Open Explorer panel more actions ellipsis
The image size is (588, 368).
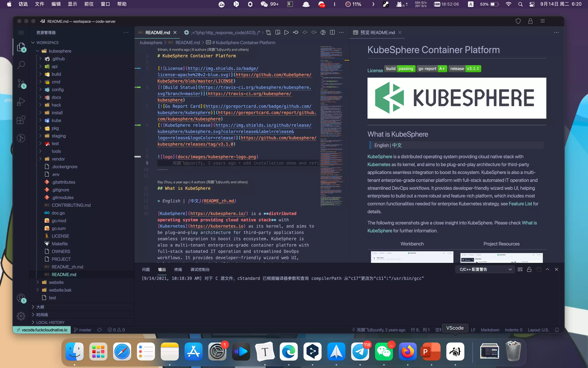126,32
